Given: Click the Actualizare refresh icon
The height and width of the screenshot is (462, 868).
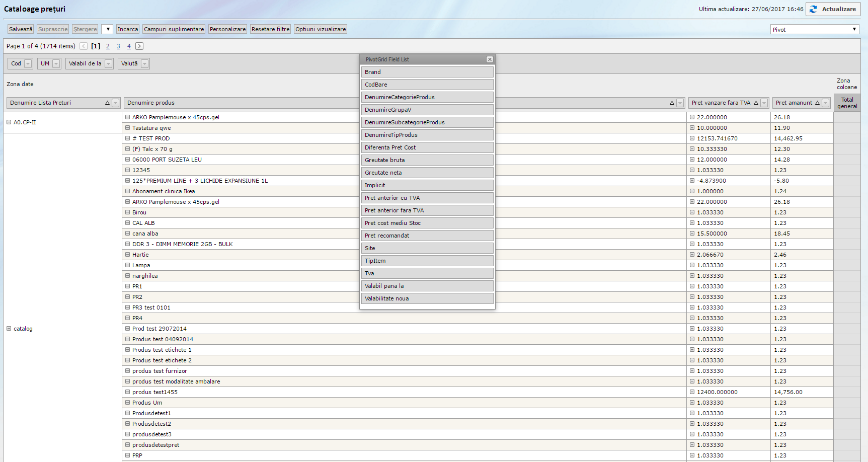Looking at the screenshot, I should point(813,9).
